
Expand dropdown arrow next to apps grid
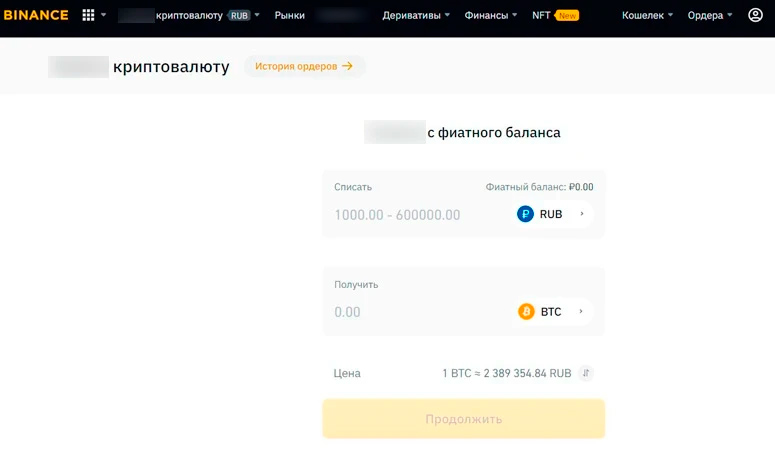[x=103, y=15]
